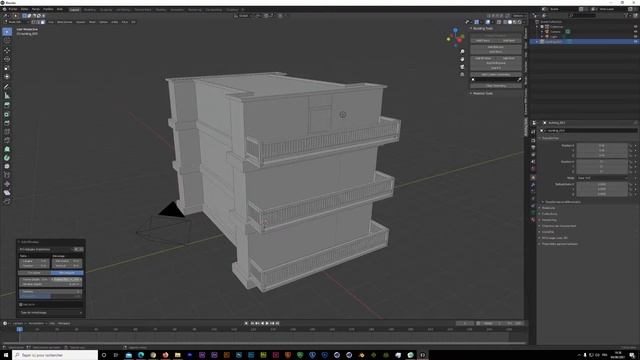Viewport: 640px width, 360px height.
Task: Open the Shading workspace tab
Action: [161, 9]
